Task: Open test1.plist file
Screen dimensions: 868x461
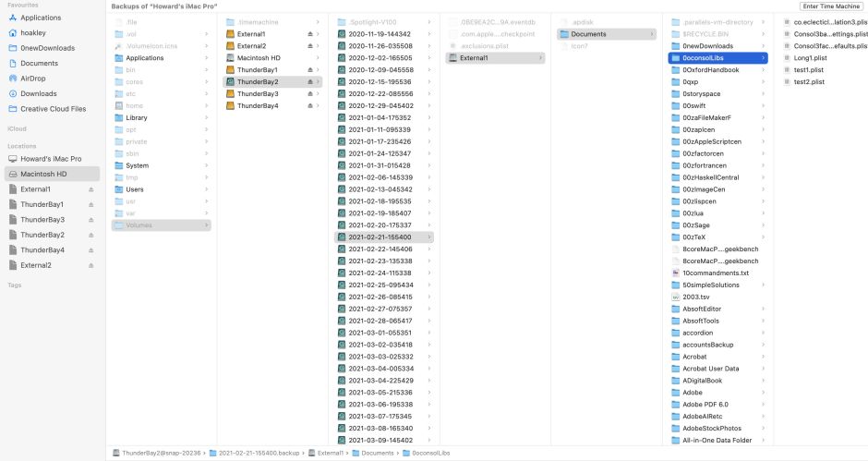Action: pos(808,70)
